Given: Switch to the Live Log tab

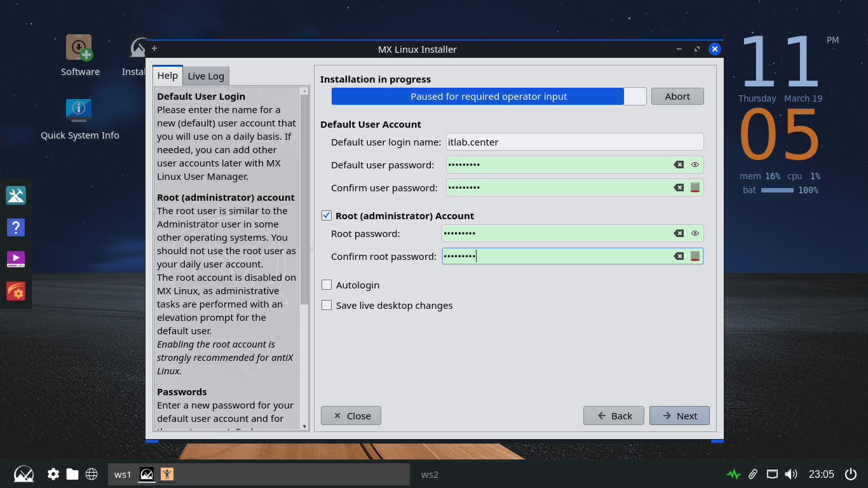Looking at the screenshot, I should (x=206, y=76).
